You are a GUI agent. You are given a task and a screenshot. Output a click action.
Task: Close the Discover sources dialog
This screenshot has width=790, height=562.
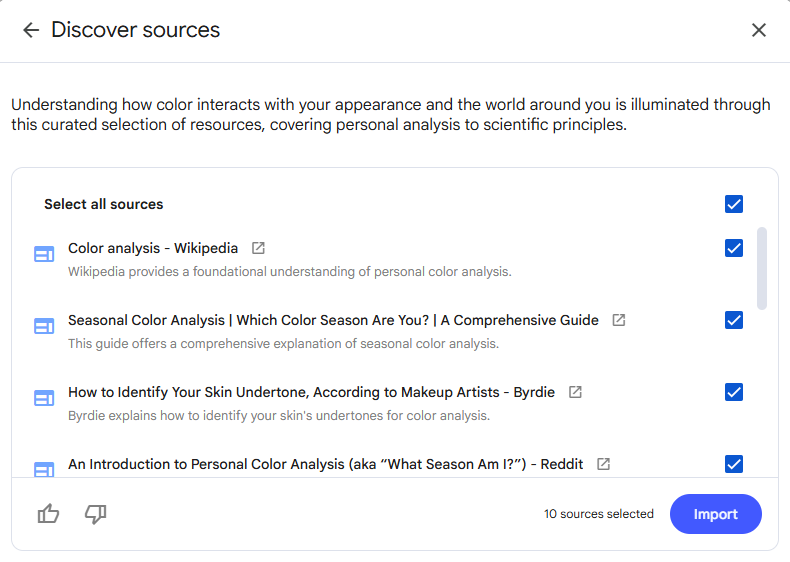pyautogui.click(x=759, y=30)
